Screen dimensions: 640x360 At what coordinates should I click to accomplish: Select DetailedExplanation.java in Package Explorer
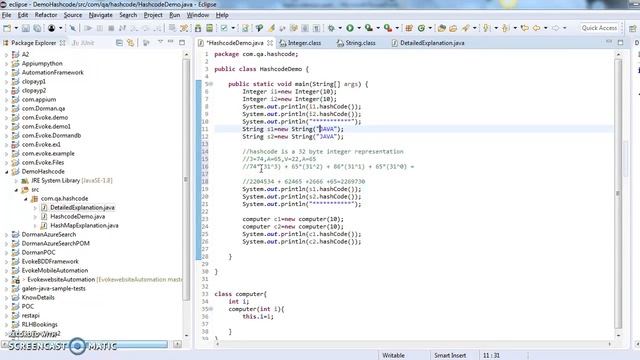[x=82, y=208]
